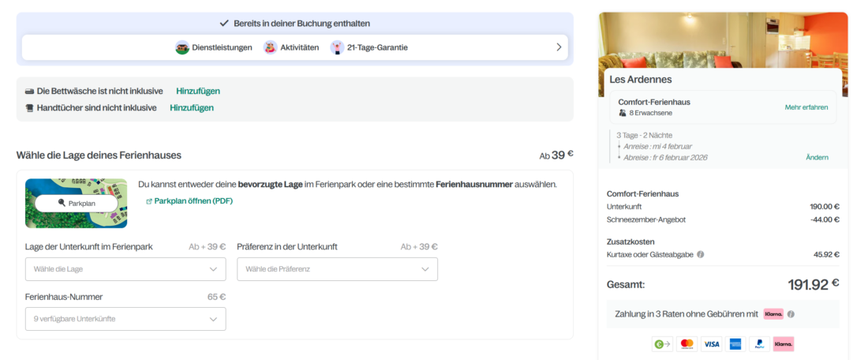Click the pink Klarna badge in Raten text

point(773,314)
